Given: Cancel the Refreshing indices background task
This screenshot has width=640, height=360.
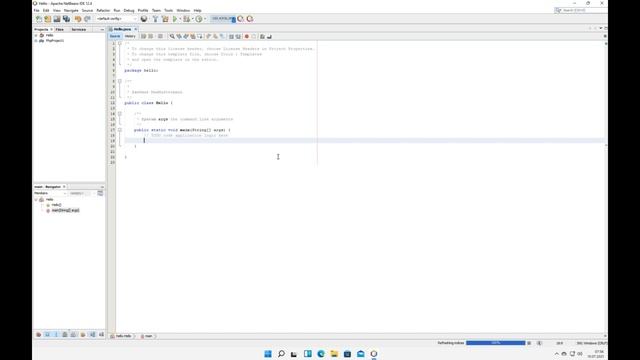Looking at the screenshot, I should [x=529, y=343].
